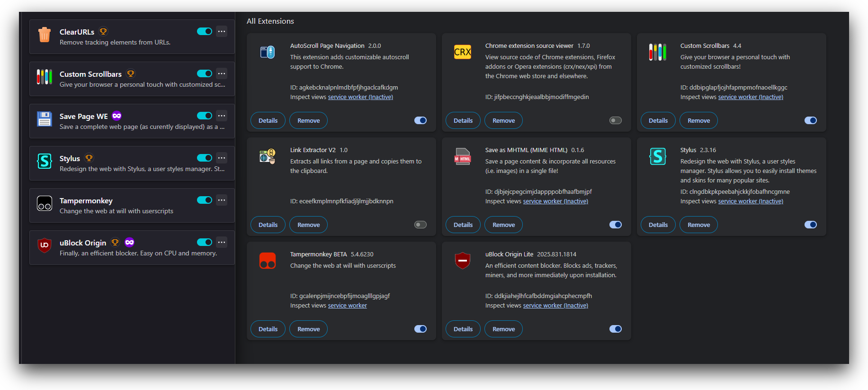Click the purple mask badge next to Save Page WE

(x=116, y=116)
